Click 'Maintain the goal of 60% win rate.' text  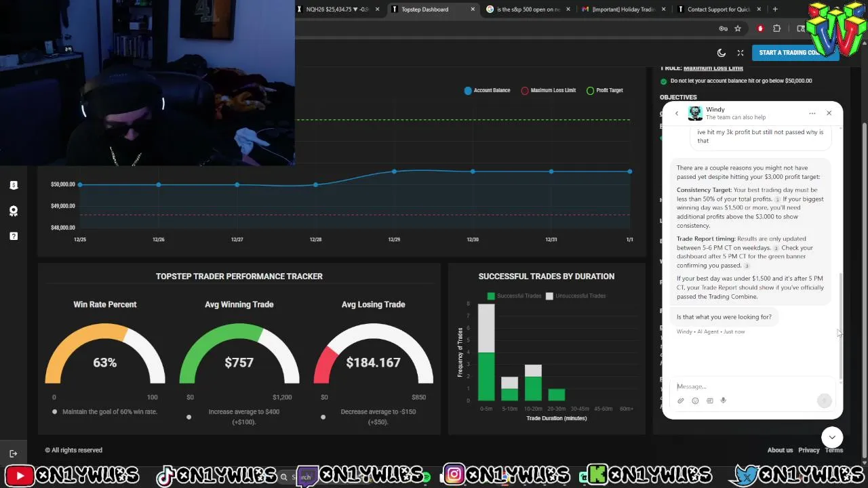(110, 411)
